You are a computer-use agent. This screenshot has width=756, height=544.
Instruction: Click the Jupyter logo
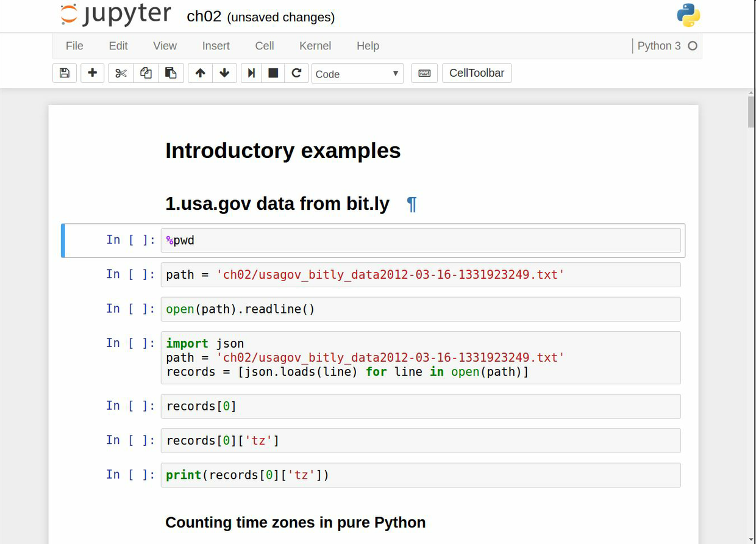point(116,15)
